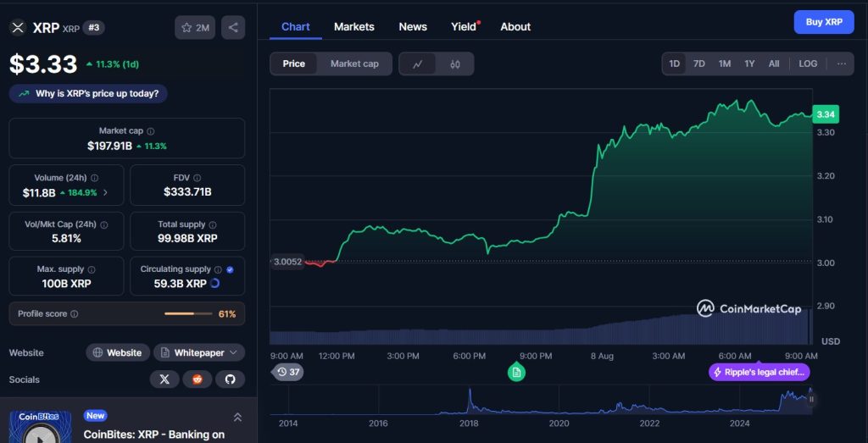Select the 7D time range
This screenshot has width=868, height=443.
point(698,64)
